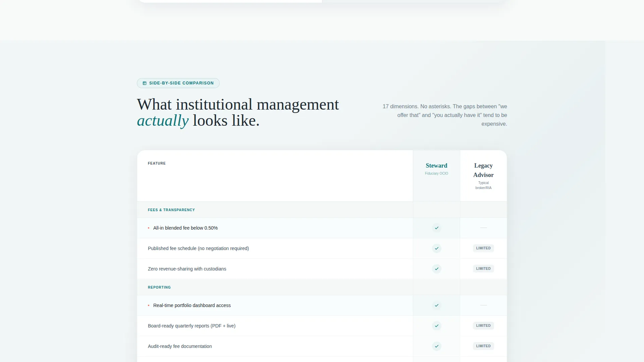Click 'Real-time portfolio dashboard access' row text

click(x=192, y=305)
